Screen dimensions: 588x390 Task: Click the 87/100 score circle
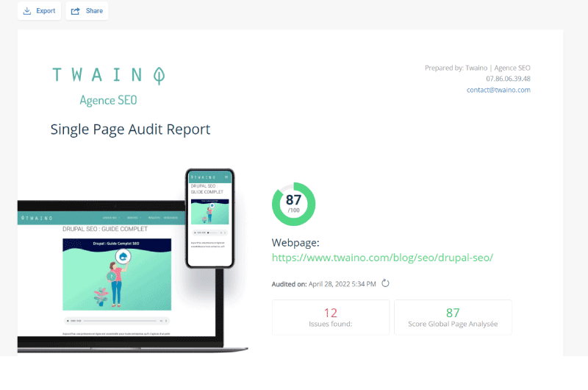(x=293, y=204)
